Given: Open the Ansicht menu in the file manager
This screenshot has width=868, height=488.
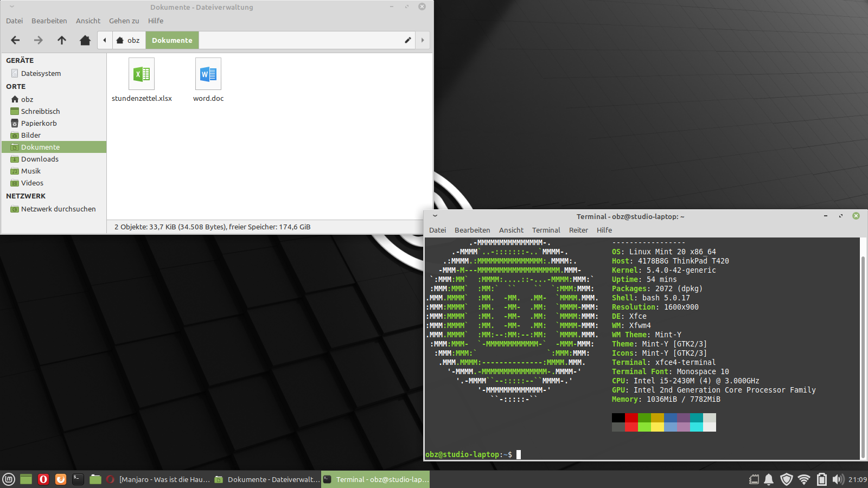Looking at the screenshot, I should (x=88, y=21).
